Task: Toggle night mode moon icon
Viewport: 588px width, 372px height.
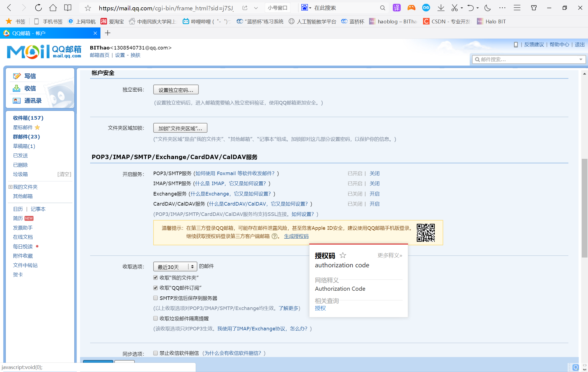Action: (488, 8)
